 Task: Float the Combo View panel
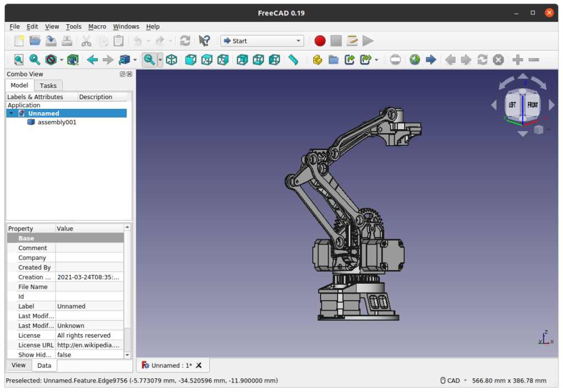point(123,74)
